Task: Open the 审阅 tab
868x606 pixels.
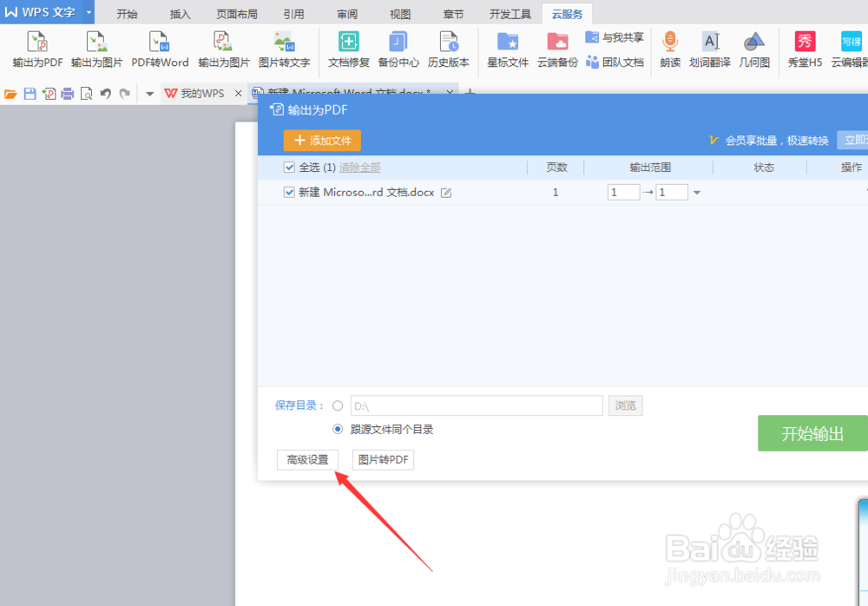Action: (x=347, y=15)
